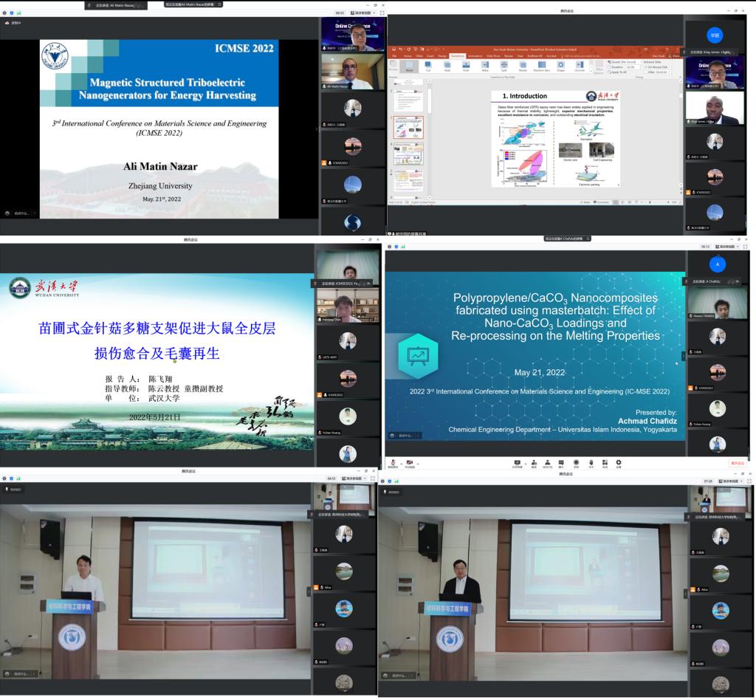Click record icon in Chafidz meeting toolbar
This screenshot has width=756, height=700.
[x=576, y=464]
